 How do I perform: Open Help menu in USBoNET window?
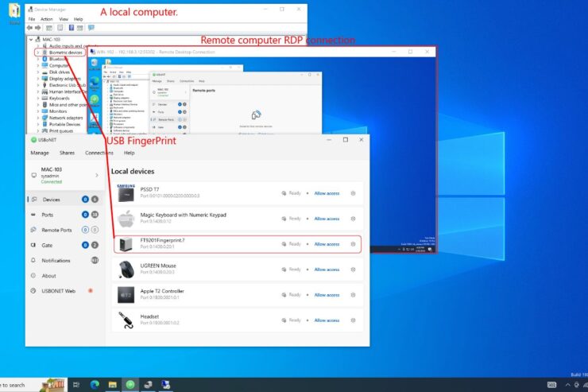(x=129, y=153)
